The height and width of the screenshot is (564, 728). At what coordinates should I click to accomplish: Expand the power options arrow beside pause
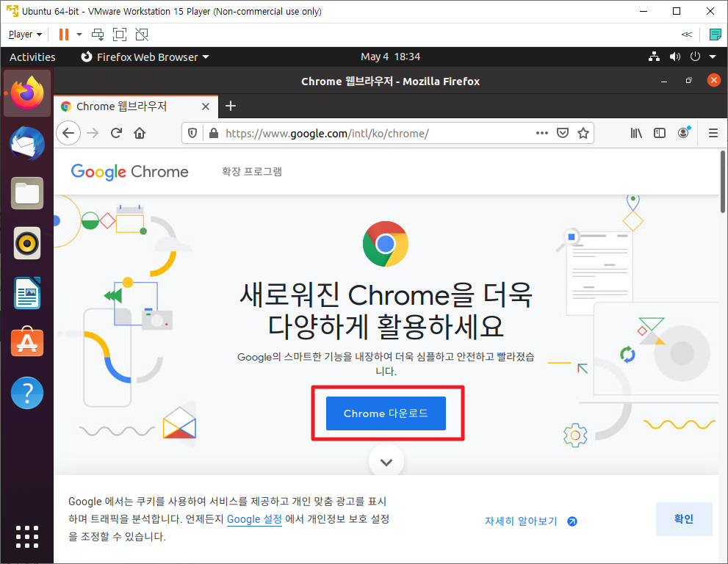(79, 35)
